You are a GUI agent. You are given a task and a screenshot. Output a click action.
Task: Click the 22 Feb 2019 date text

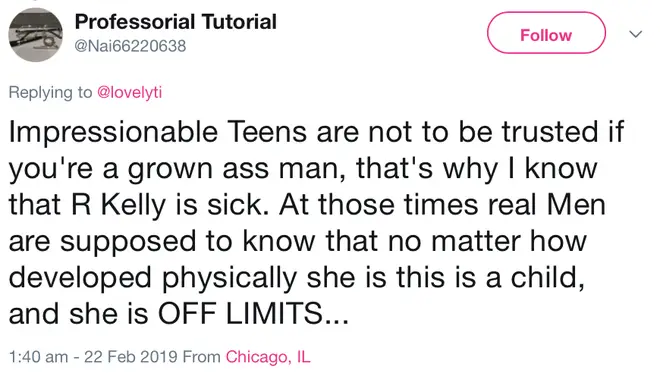pyautogui.click(x=130, y=357)
